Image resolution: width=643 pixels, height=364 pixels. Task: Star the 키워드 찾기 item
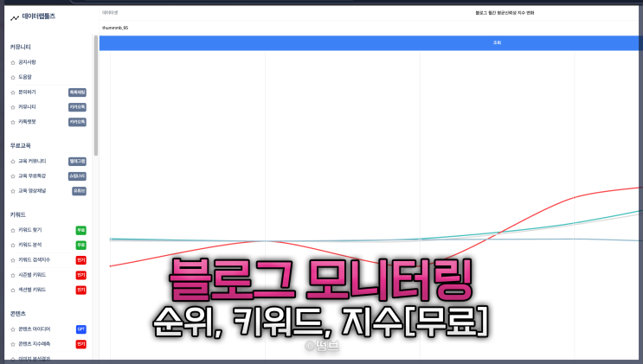pos(13,230)
